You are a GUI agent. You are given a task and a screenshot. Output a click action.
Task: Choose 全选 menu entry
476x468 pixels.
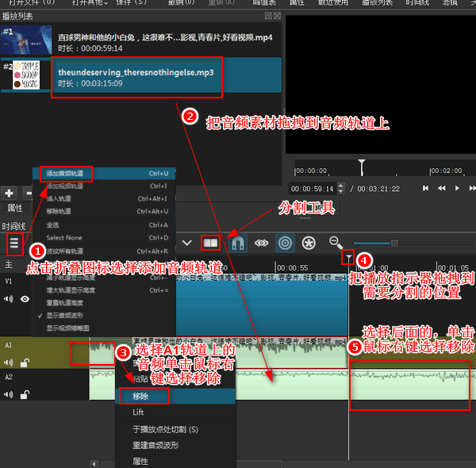point(104,225)
